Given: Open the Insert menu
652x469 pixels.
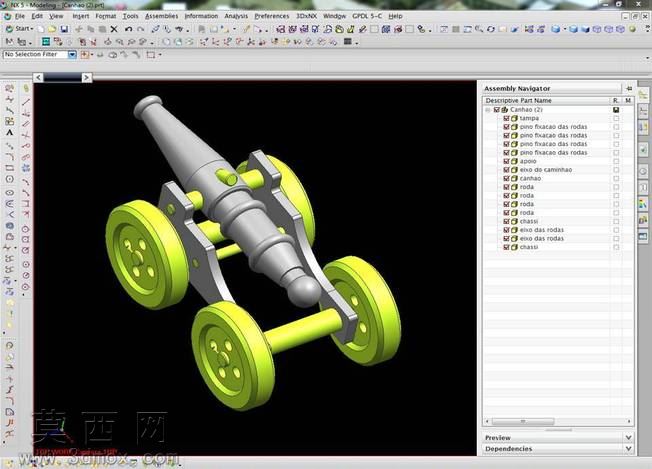Looking at the screenshot, I should (81, 16).
